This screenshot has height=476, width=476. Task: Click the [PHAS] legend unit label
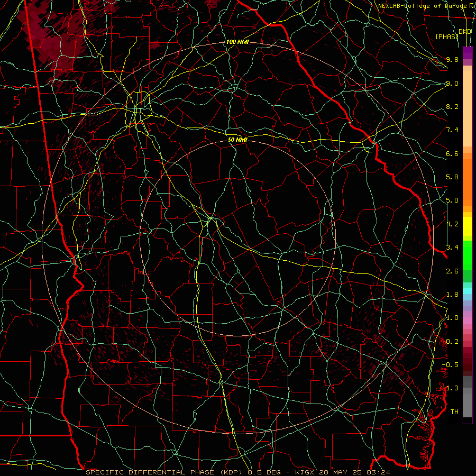click(x=447, y=36)
